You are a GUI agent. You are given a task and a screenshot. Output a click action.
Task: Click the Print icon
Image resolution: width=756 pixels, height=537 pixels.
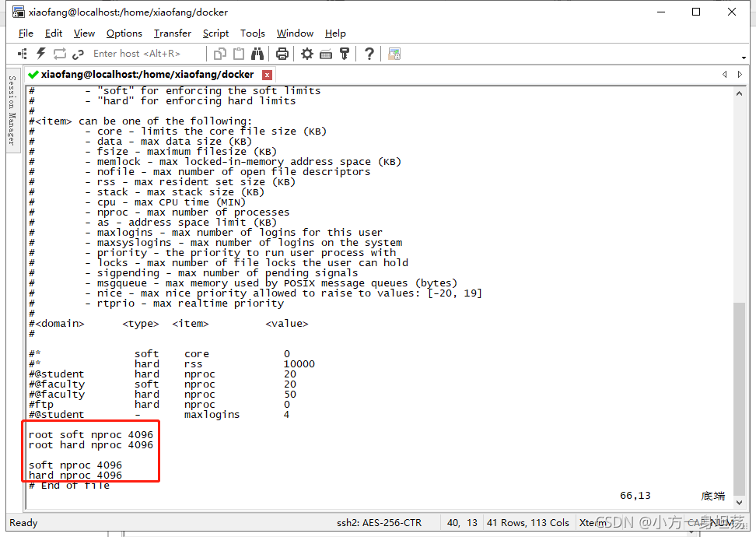[282, 54]
